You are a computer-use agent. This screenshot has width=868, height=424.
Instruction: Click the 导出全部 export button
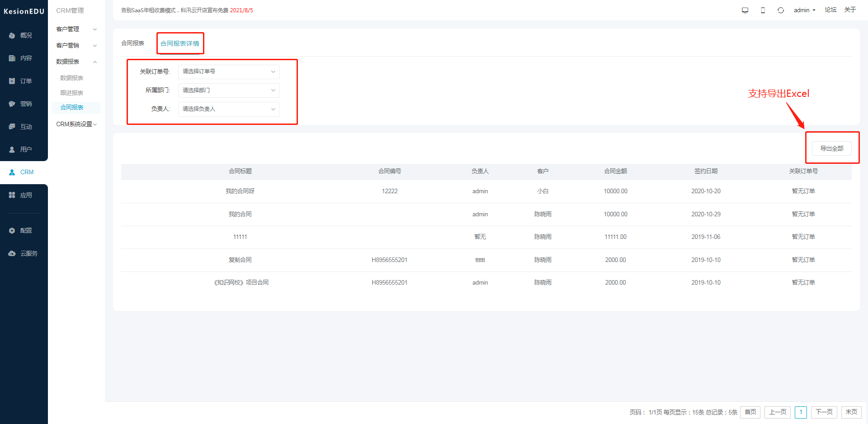(x=832, y=148)
